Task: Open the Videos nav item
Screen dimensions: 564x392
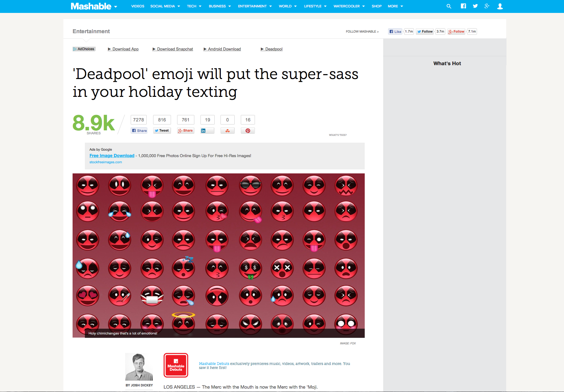Action: [138, 6]
